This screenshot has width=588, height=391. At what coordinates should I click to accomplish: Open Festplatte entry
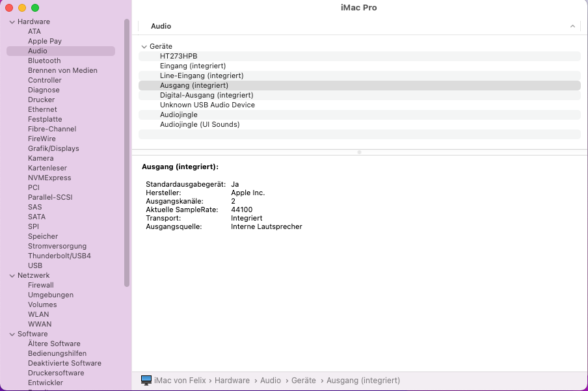point(45,119)
